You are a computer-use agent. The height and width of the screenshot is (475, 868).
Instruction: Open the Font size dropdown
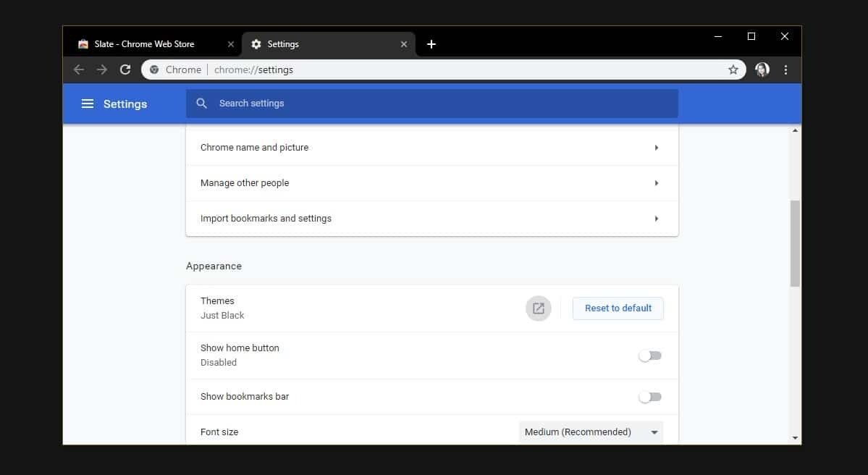point(591,432)
